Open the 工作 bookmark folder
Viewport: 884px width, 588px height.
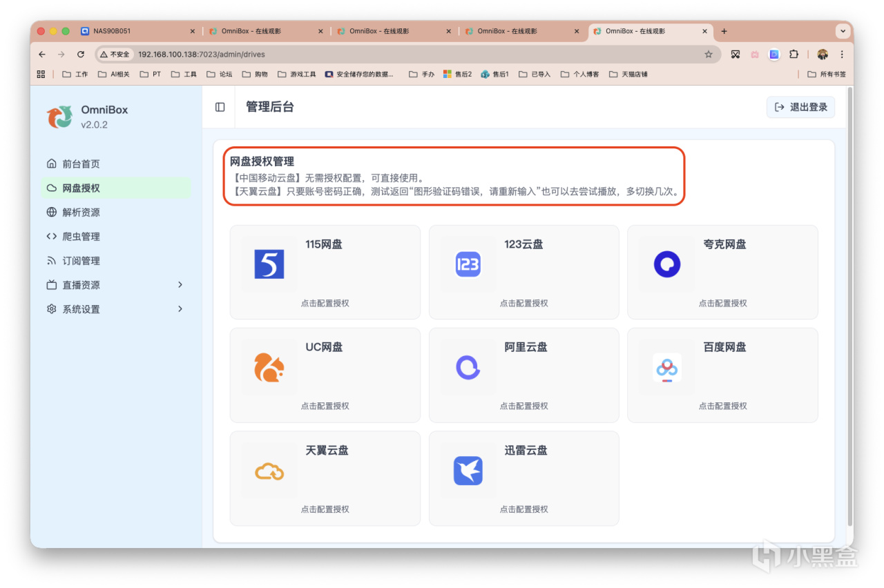click(x=75, y=74)
